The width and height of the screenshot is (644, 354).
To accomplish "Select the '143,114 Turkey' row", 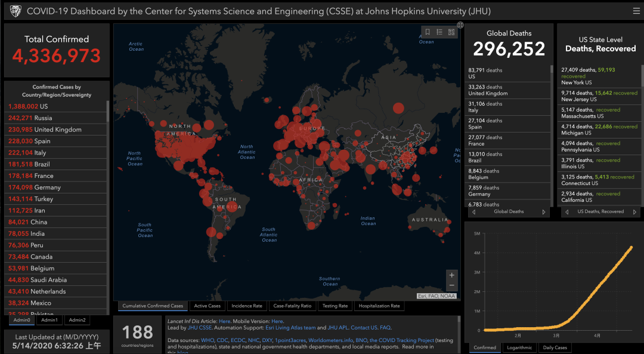I will pos(55,199).
